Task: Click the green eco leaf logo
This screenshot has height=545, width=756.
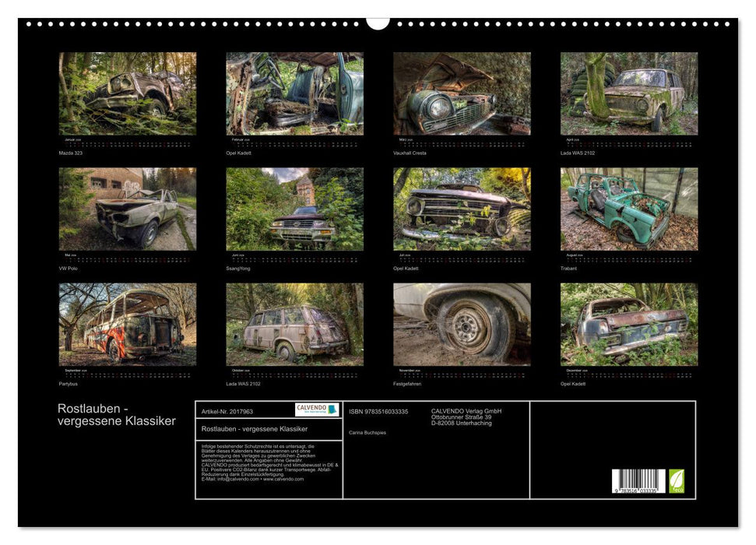Action: click(677, 480)
